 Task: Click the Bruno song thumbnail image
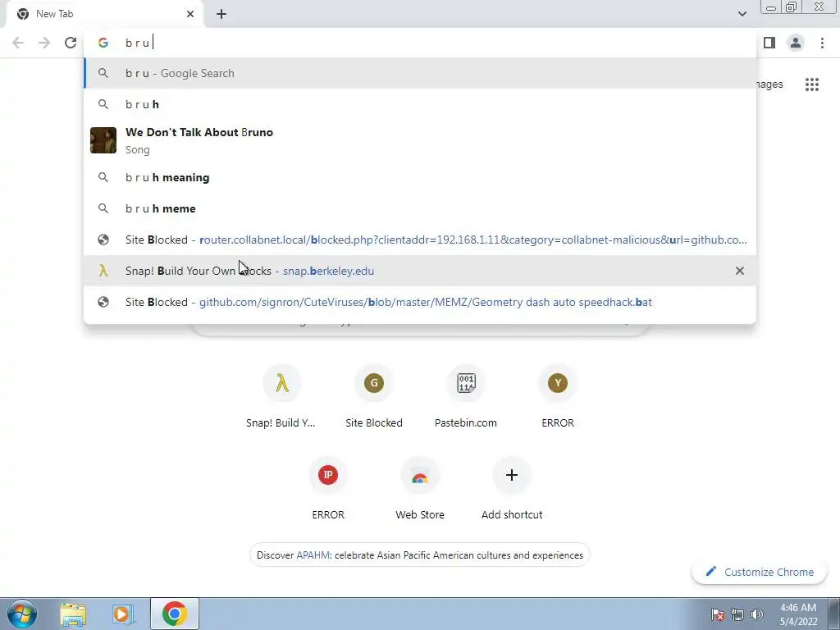(103, 140)
